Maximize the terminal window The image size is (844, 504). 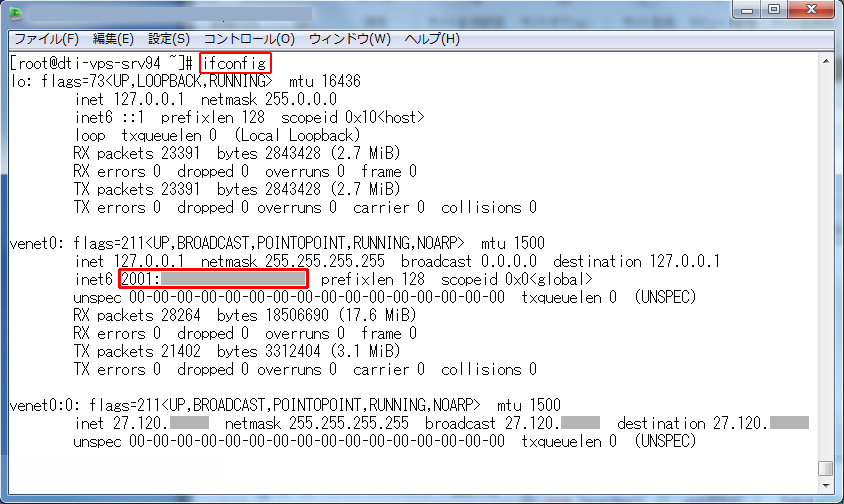pyautogui.click(x=776, y=12)
